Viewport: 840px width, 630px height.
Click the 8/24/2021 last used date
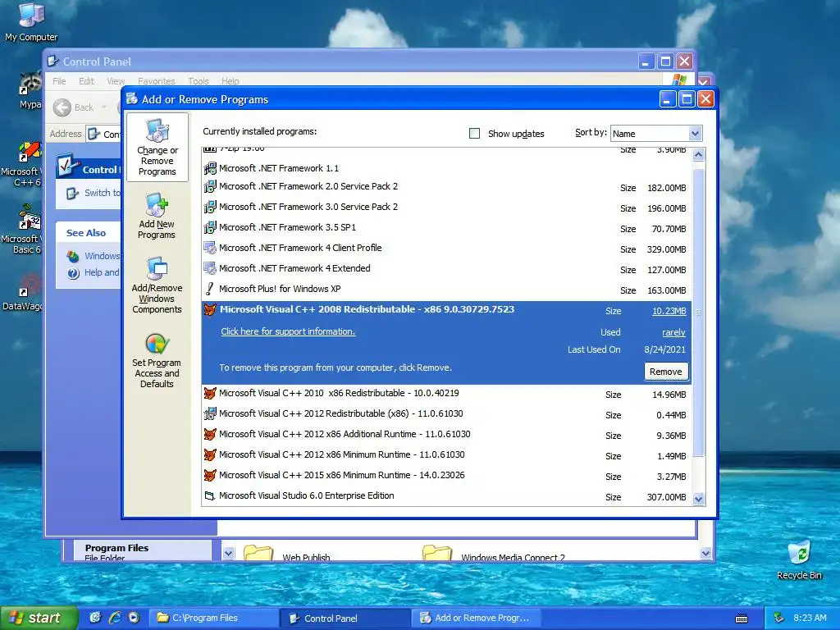[664, 349]
